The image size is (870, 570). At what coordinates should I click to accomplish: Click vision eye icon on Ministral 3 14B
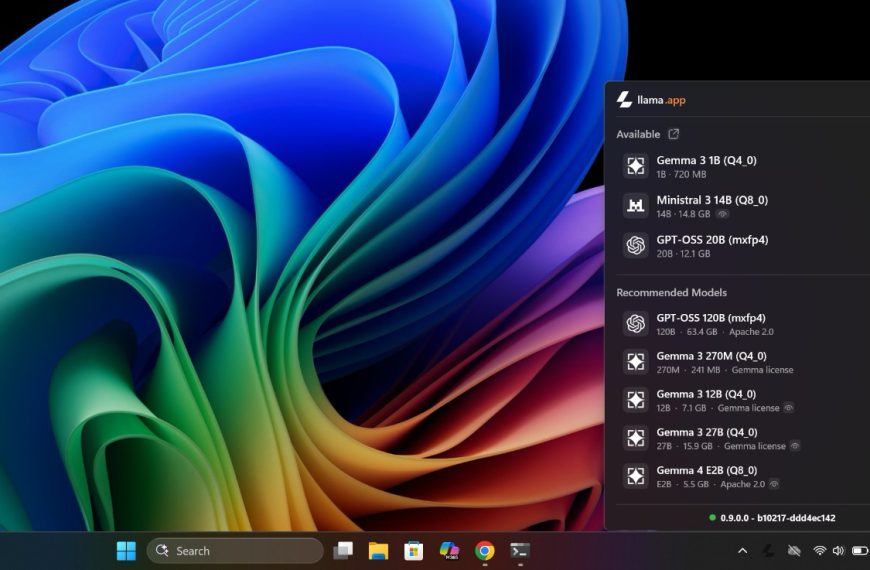point(722,214)
